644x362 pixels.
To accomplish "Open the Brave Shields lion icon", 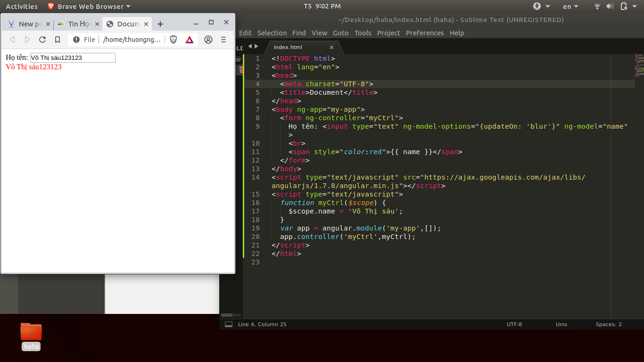I will 173,40.
